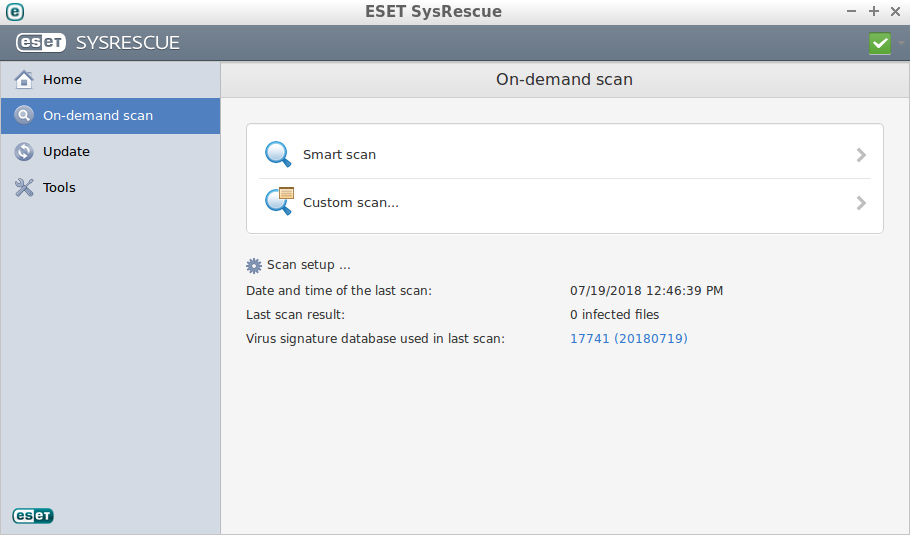Click the ESET app icon in title bar
This screenshot has width=910, height=535.
coord(15,12)
